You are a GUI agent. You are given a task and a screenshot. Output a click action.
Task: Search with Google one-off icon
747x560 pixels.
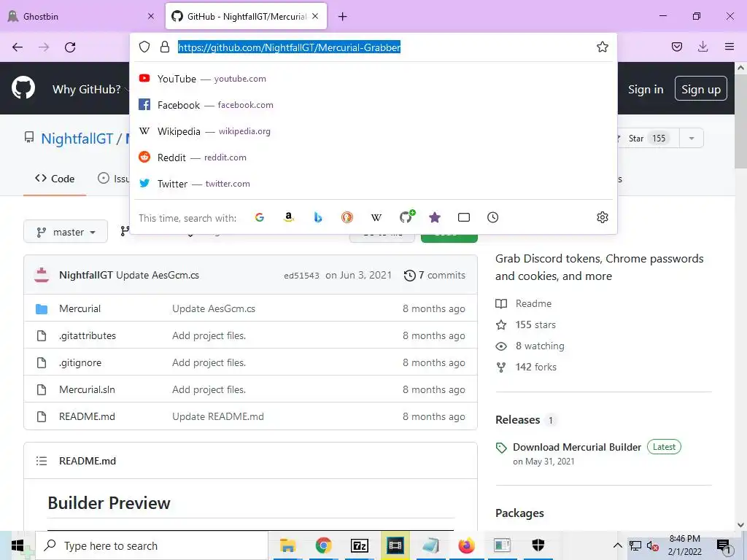(x=260, y=217)
